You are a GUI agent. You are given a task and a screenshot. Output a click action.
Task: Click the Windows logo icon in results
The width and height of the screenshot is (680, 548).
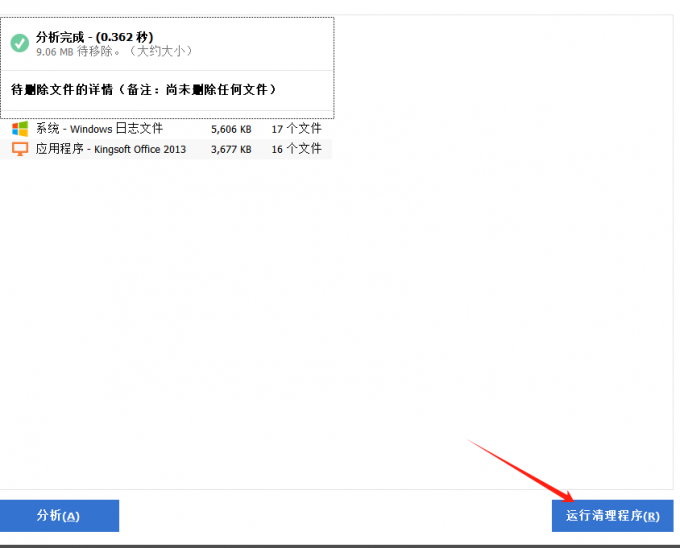[x=20, y=129]
